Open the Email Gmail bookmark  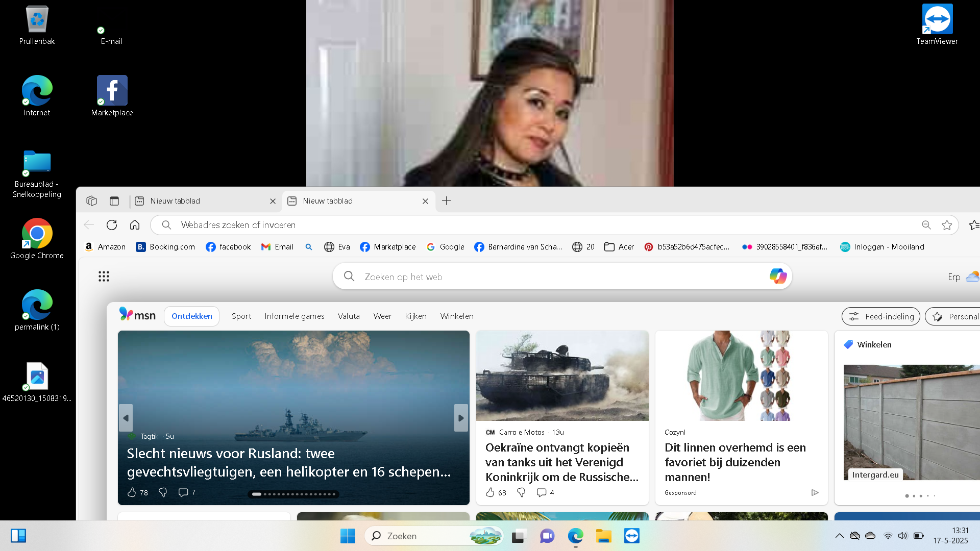pos(277,247)
